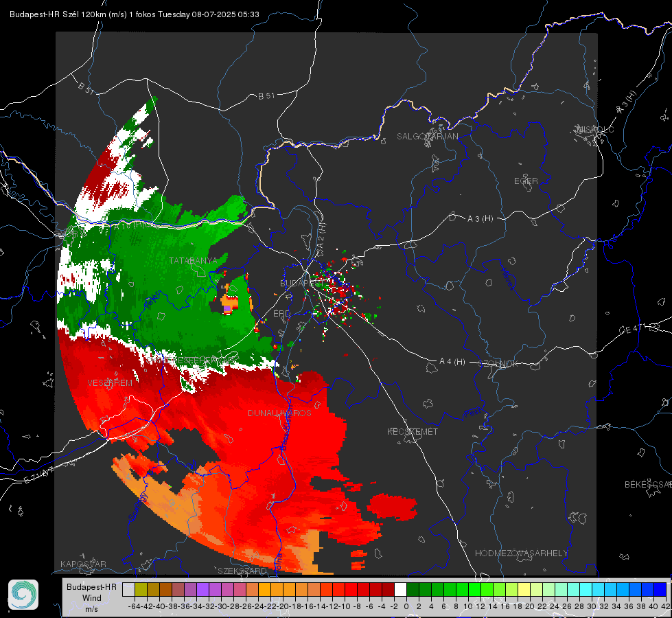This screenshot has height=618, width=672.
Task: Click the -10 value on the legend scale
Action: click(345, 606)
